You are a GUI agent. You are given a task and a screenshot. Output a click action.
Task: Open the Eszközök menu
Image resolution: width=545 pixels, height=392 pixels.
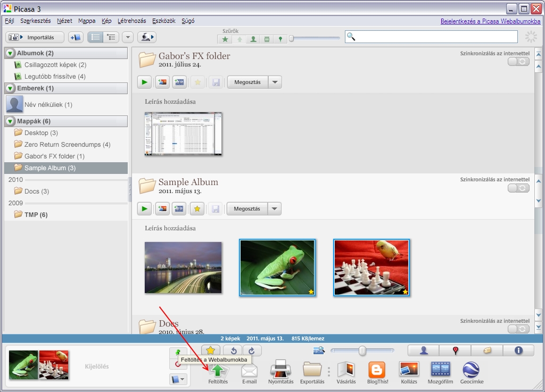click(164, 21)
